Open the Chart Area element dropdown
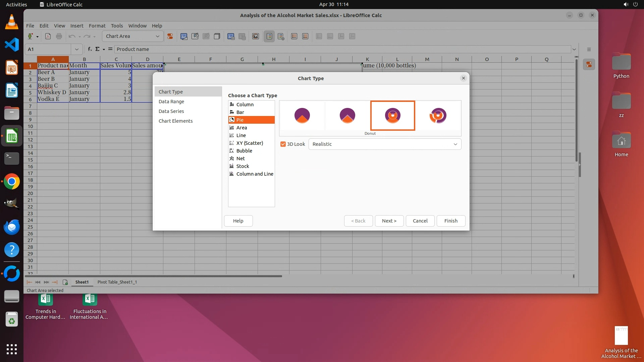Viewport: 644px width, 362px height. pos(157,36)
